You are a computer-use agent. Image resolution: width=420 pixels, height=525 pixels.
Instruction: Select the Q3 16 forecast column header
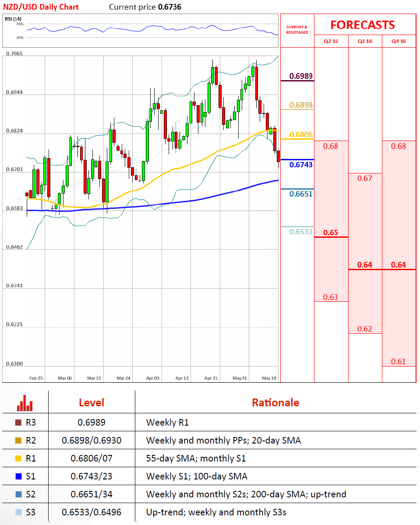coord(365,41)
